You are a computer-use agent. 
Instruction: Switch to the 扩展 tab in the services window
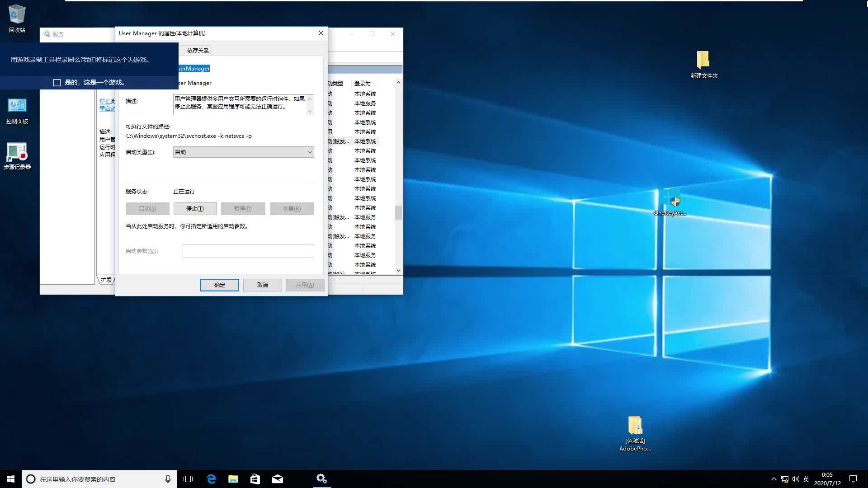point(106,280)
